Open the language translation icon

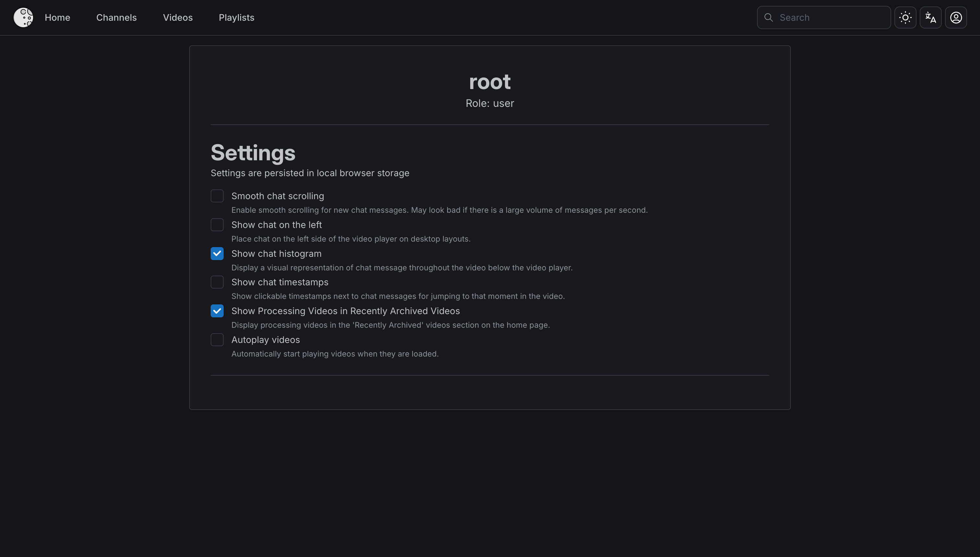click(931, 17)
